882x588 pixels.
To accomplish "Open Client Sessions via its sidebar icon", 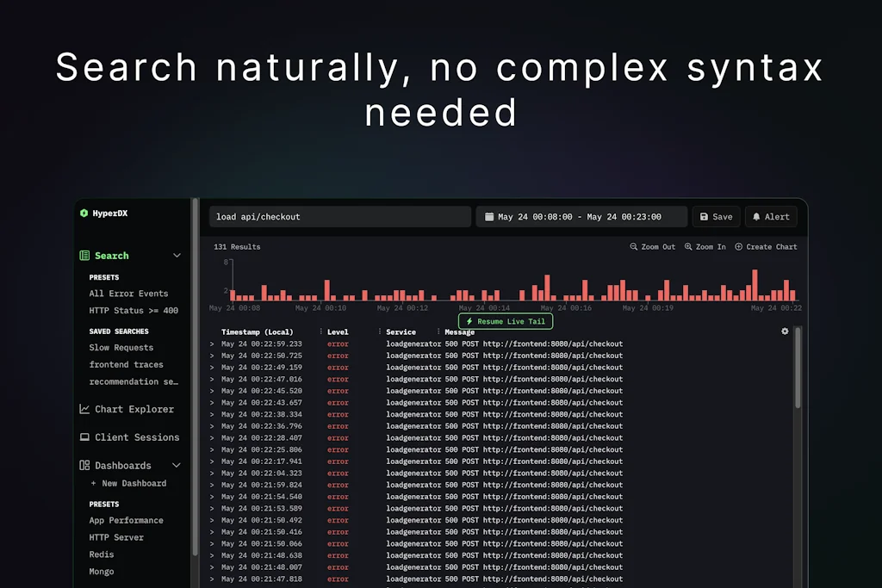I will pos(86,437).
